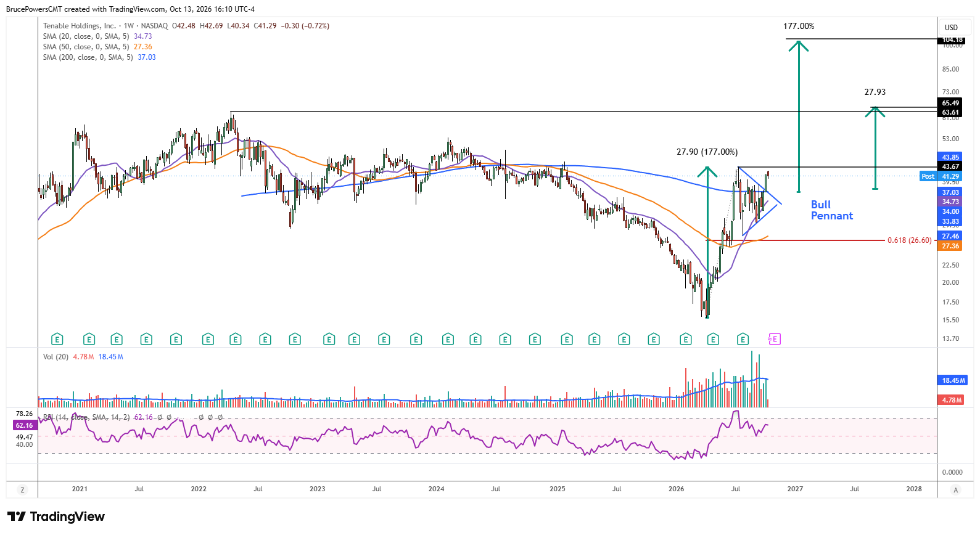Screen dimensions: 980x535
Task: Click the 34.00 price label
Action: (x=950, y=211)
